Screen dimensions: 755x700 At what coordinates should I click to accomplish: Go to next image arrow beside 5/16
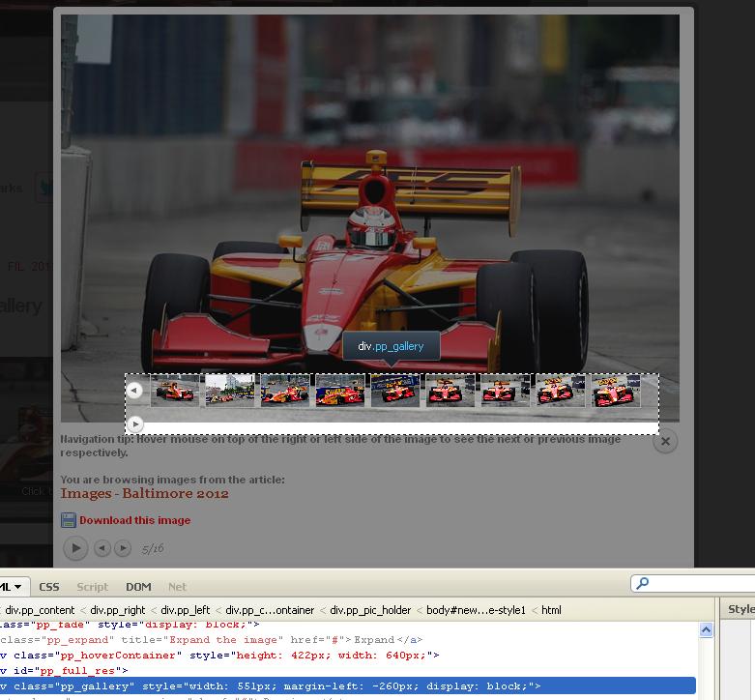click(123, 548)
